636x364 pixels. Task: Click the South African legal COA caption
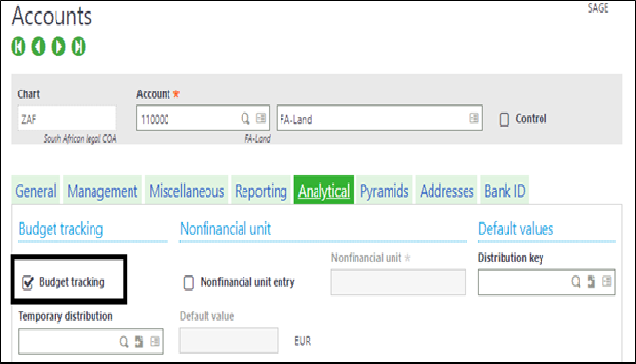[80, 139]
